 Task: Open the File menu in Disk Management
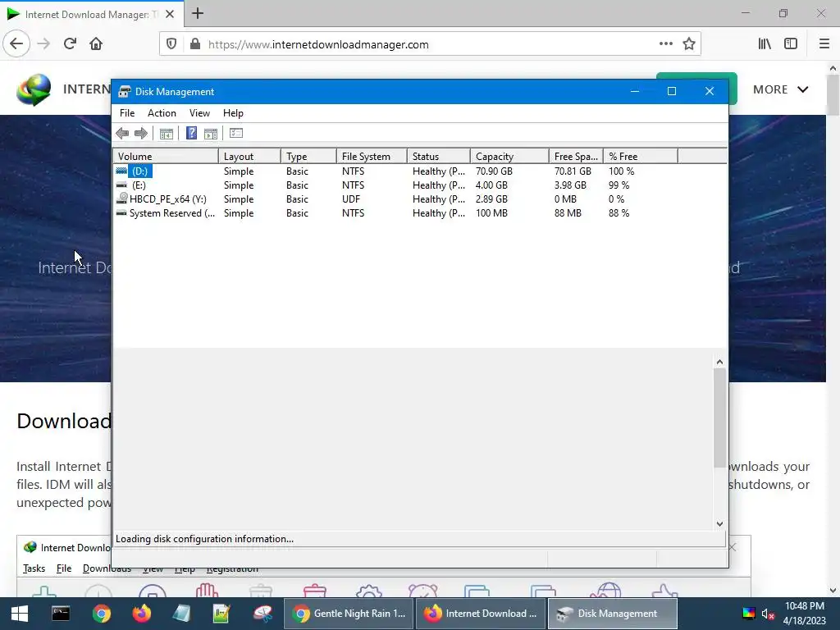point(127,113)
